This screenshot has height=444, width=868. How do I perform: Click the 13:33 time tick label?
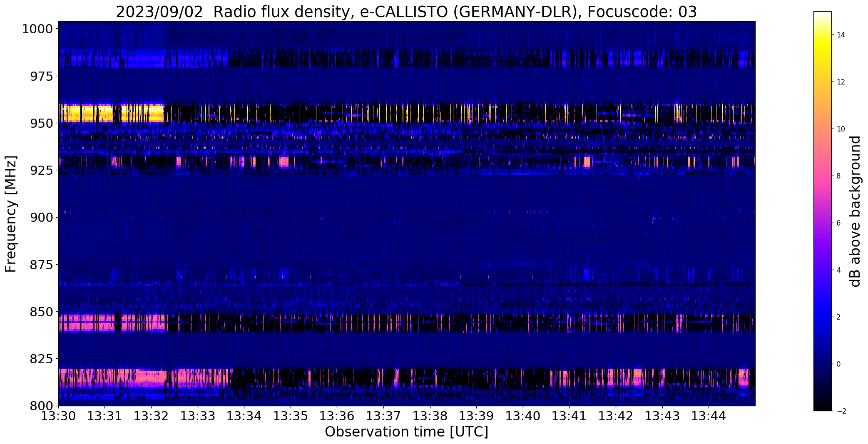click(x=198, y=416)
